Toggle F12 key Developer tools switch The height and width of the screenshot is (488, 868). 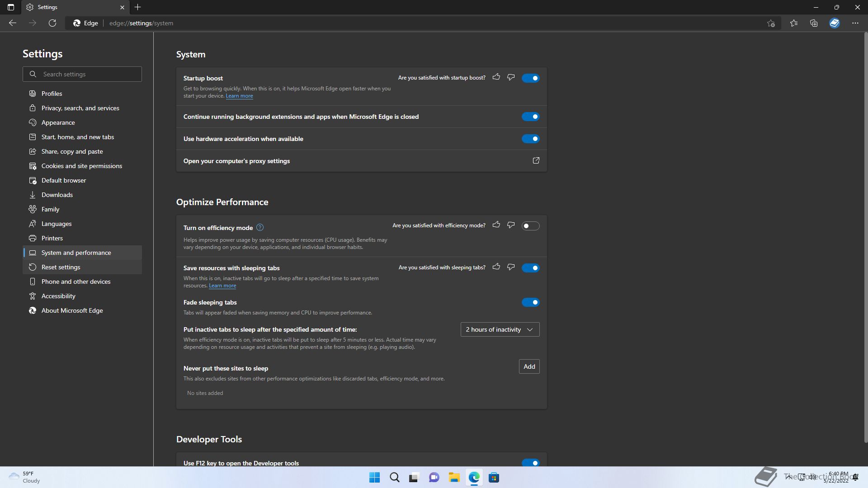[530, 463]
